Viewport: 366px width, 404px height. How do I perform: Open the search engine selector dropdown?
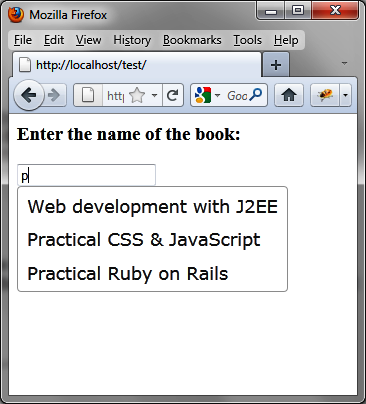(218, 96)
